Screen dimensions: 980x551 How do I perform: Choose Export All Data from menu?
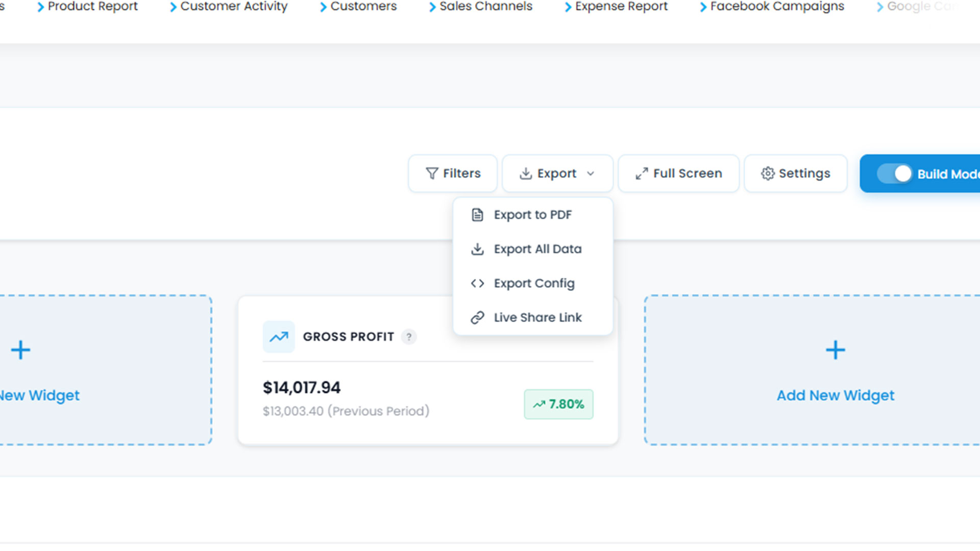(x=537, y=249)
